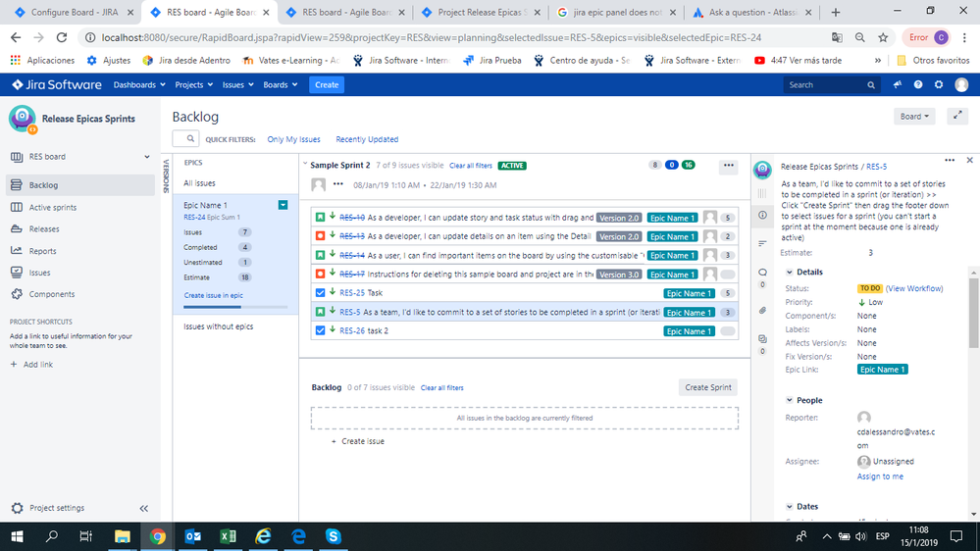Collapse the sidebar with double chevron

click(144, 509)
